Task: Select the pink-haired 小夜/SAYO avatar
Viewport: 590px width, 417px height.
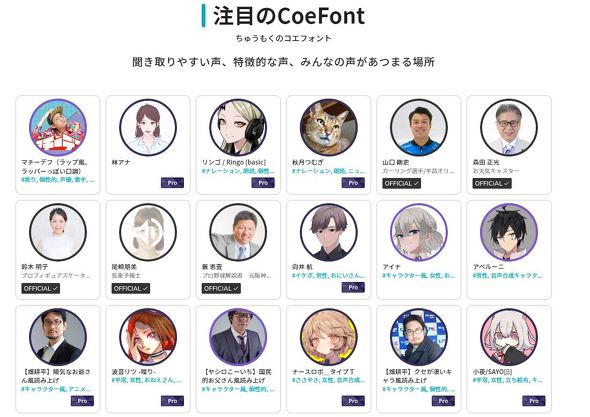Action: [x=509, y=337]
